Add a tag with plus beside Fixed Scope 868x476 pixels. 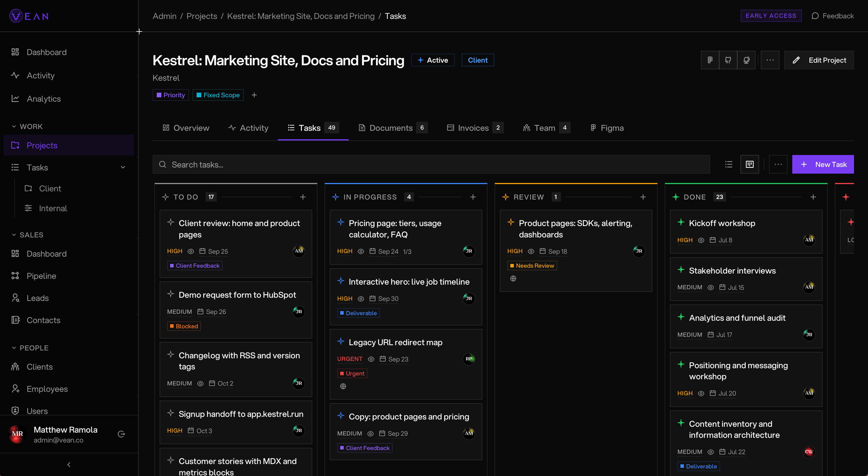[x=254, y=95]
